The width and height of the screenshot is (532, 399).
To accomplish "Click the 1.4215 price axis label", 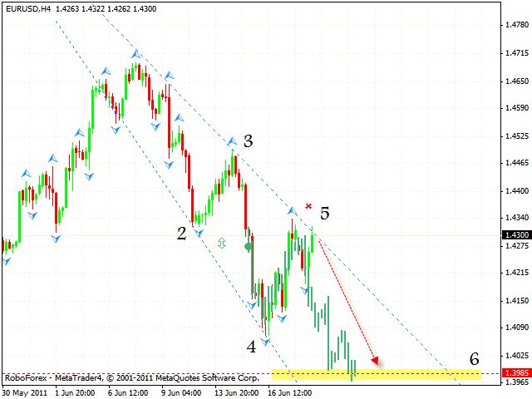I will pos(517,273).
